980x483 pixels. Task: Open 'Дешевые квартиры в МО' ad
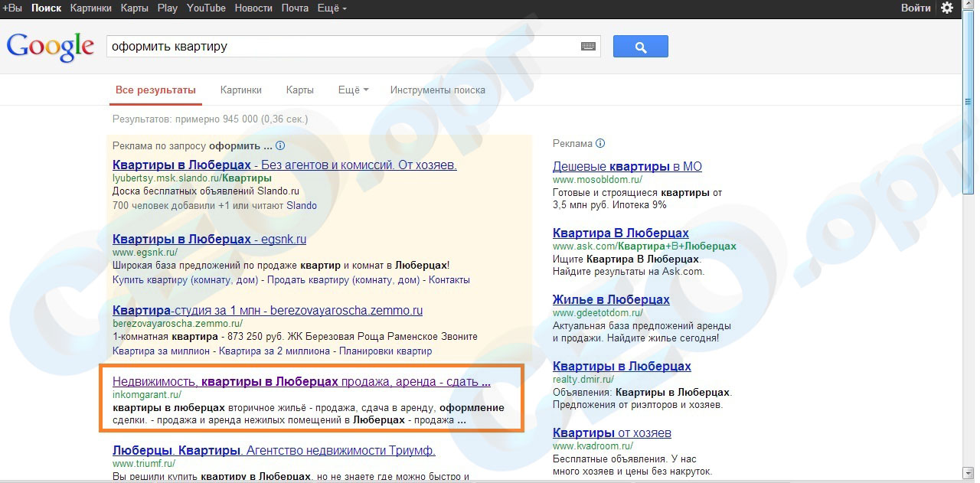pyautogui.click(x=627, y=166)
